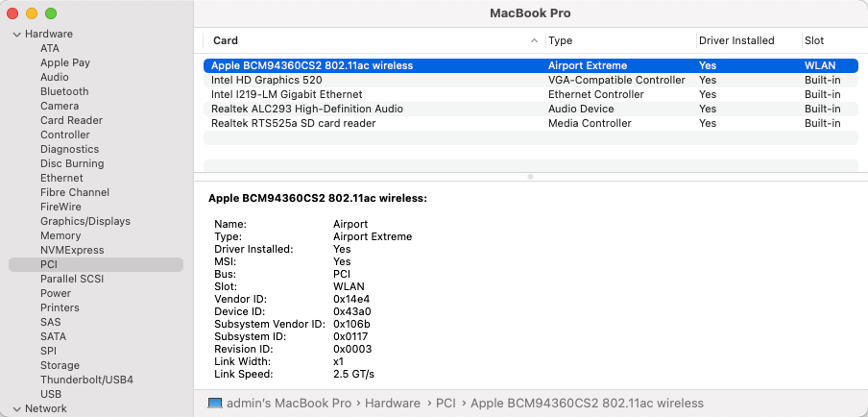Image resolution: width=868 pixels, height=417 pixels.
Task: Select SAS in the sidebar
Action: (50, 322)
